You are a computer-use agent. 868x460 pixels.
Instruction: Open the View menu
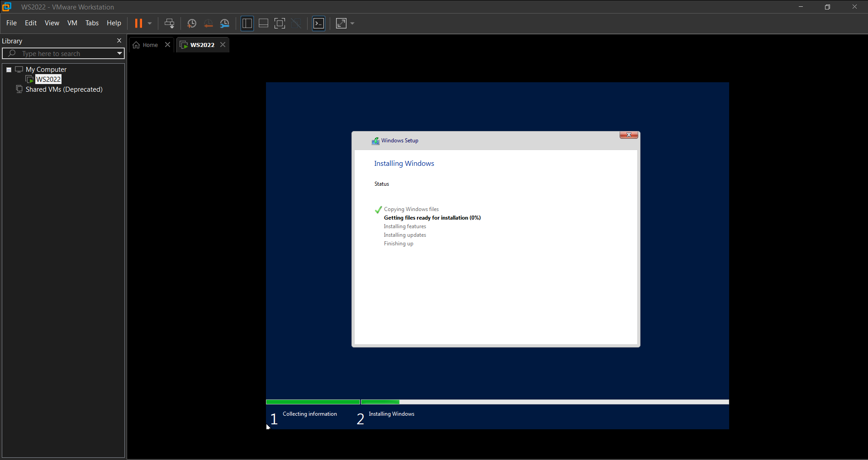[x=52, y=23]
